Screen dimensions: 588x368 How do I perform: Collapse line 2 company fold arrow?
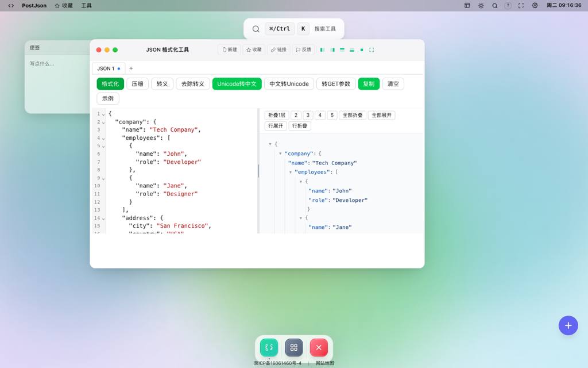(x=103, y=122)
